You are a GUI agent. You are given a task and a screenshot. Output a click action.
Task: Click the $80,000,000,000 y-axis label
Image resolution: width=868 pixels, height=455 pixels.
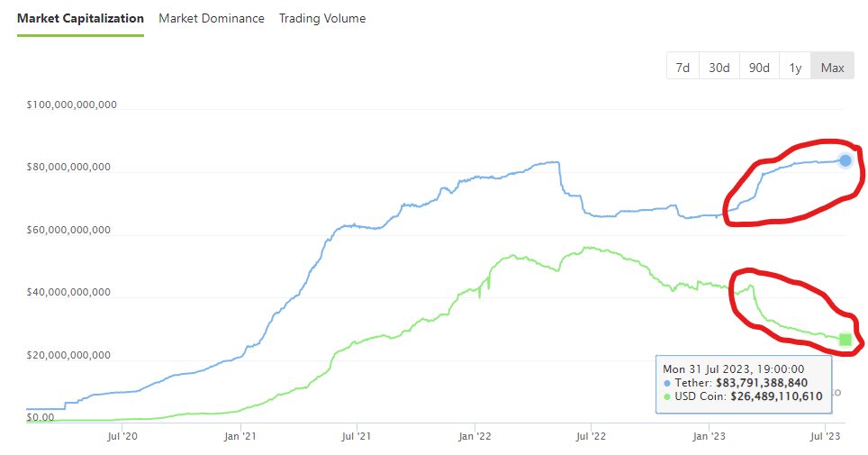click(68, 167)
